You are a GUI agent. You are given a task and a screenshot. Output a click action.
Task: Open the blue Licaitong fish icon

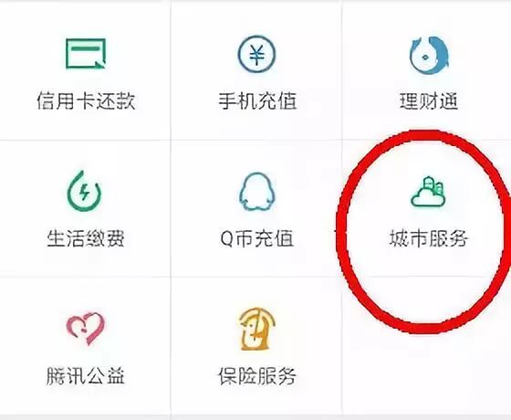coord(429,55)
